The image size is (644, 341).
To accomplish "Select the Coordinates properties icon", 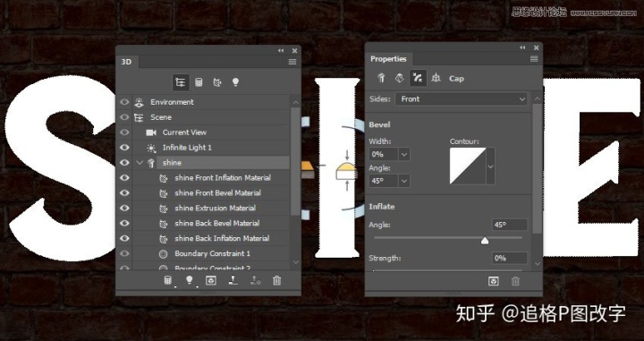I will 436,78.
